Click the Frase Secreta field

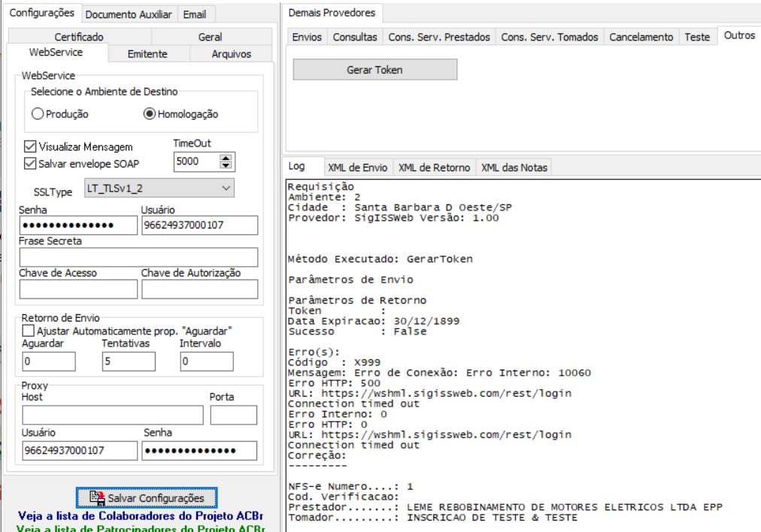point(138,257)
